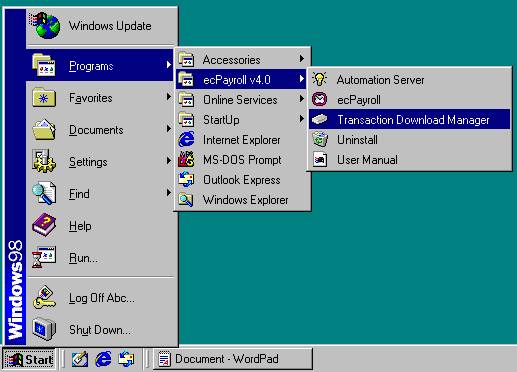Click the Find magnifying glass icon

click(44, 193)
